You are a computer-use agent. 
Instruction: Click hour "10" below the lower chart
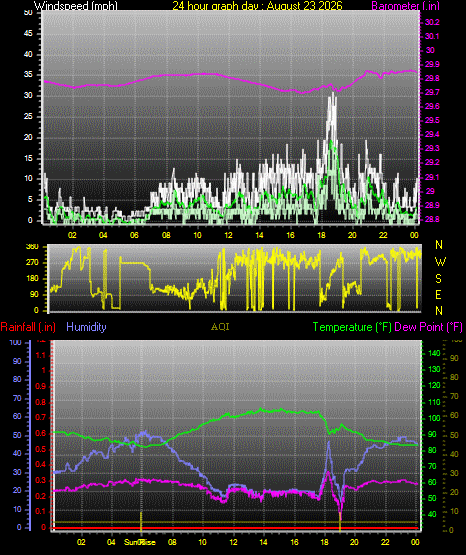point(202,542)
